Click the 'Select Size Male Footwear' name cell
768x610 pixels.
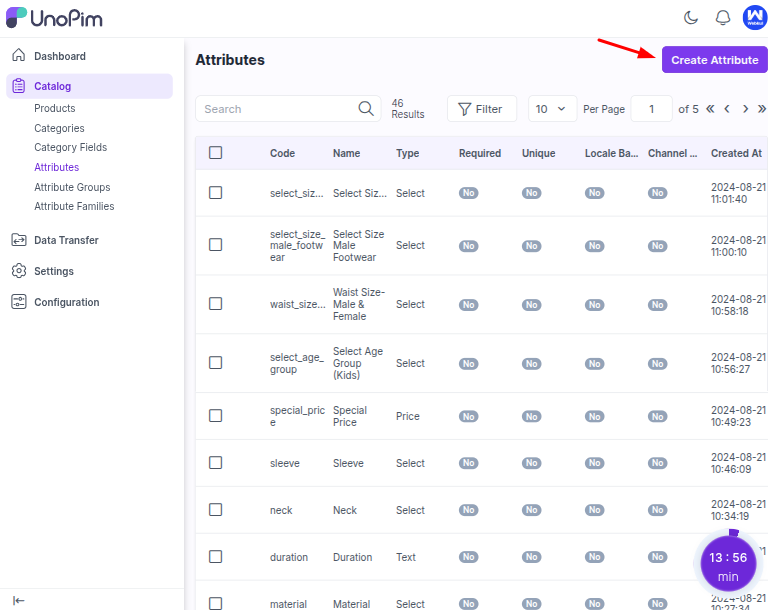(359, 245)
